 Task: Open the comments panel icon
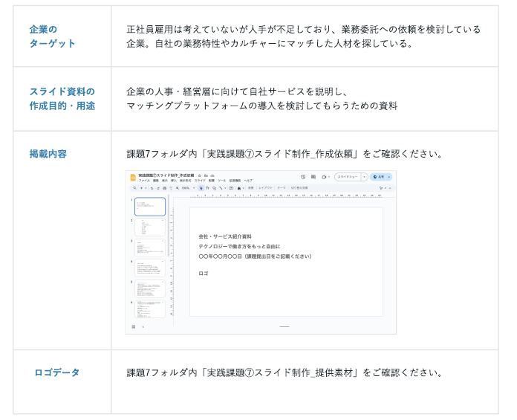313,177
